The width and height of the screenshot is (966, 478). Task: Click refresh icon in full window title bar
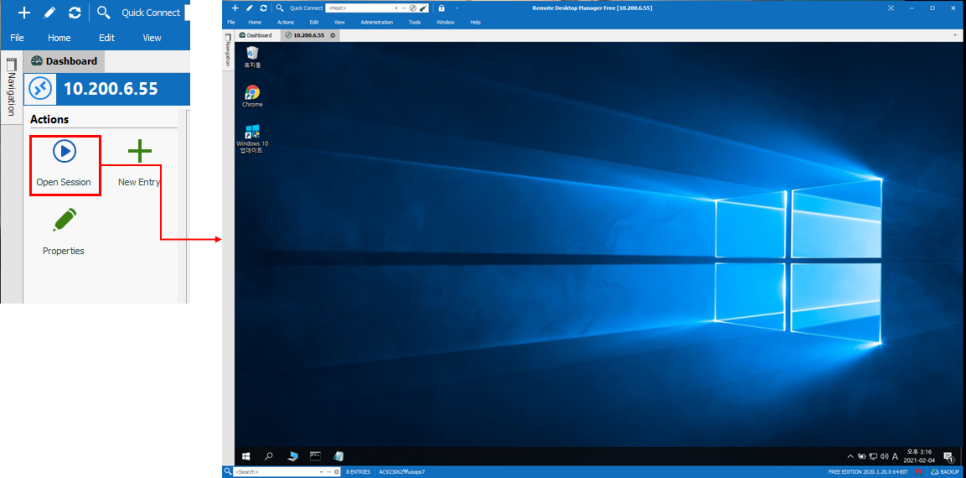(x=264, y=8)
